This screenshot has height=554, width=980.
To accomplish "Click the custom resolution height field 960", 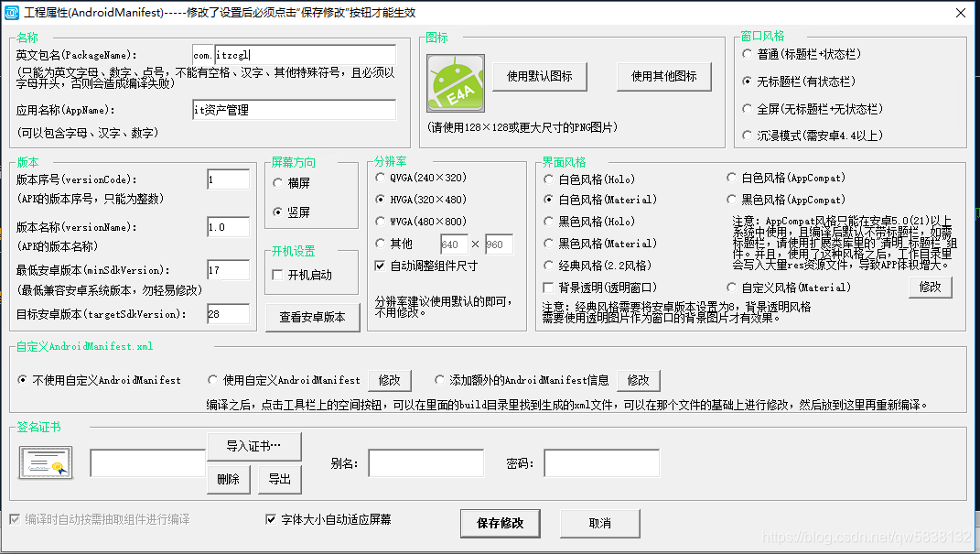I will (499, 244).
